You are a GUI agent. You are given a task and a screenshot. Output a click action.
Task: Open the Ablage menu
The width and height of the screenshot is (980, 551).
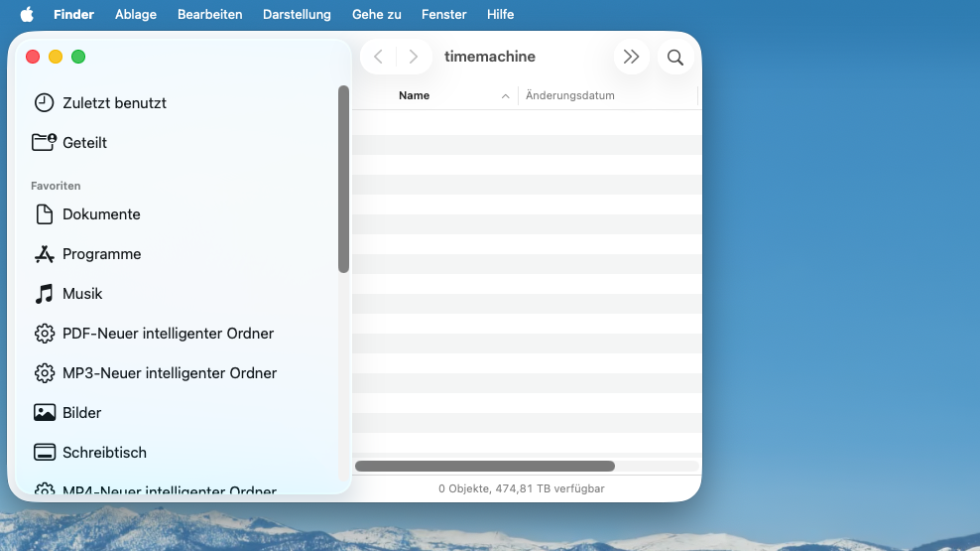[x=136, y=15]
